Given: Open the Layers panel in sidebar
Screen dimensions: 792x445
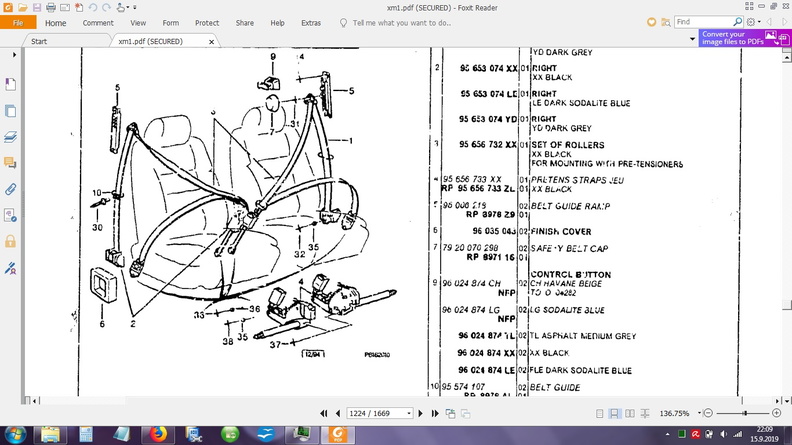Looking at the screenshot, I should click(x=10, y=136).
